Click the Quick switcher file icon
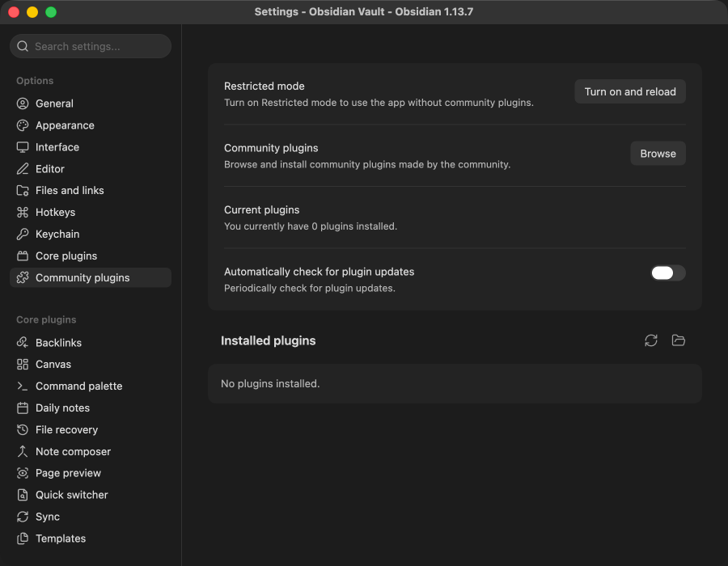The width and height of the screenshot is (728, 566). point(23,495)
